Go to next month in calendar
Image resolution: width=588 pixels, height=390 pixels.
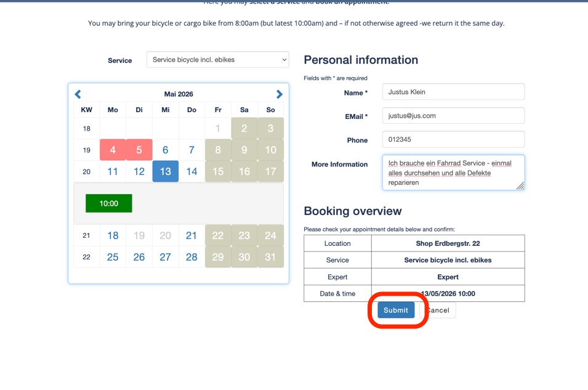pos(280,94)
